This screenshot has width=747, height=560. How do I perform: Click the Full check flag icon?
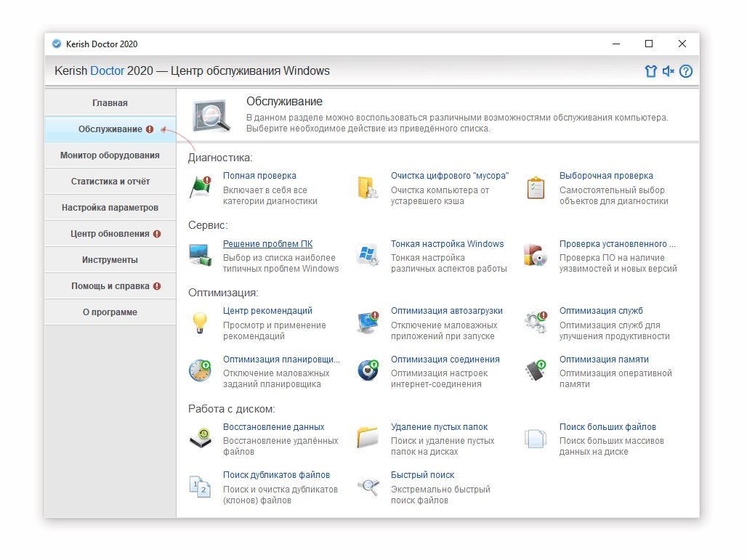pyautogui.click(x=201, y=187)
